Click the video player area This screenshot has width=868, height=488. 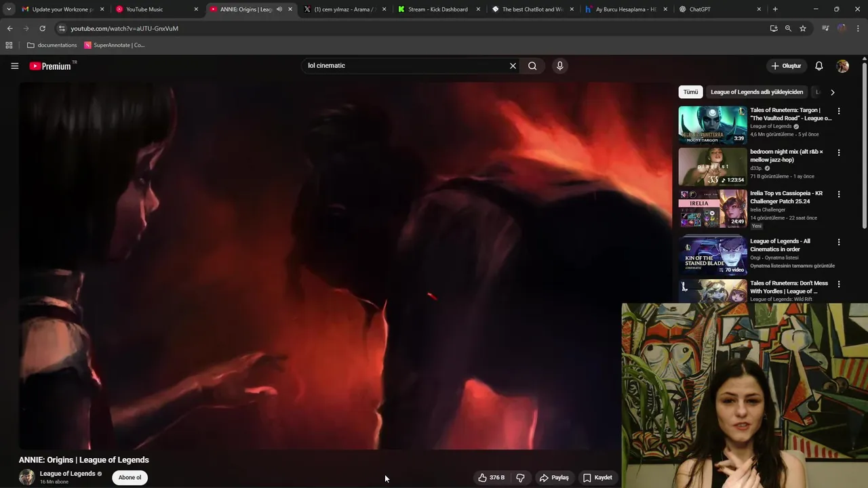(x=345, y=266)
